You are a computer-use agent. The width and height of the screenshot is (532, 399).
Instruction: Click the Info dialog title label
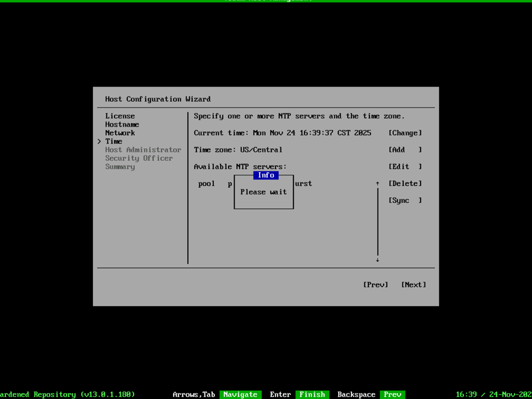click(266, 175)
